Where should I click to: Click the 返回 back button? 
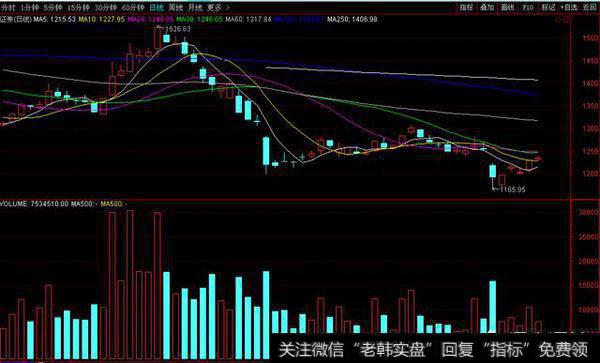590,7
